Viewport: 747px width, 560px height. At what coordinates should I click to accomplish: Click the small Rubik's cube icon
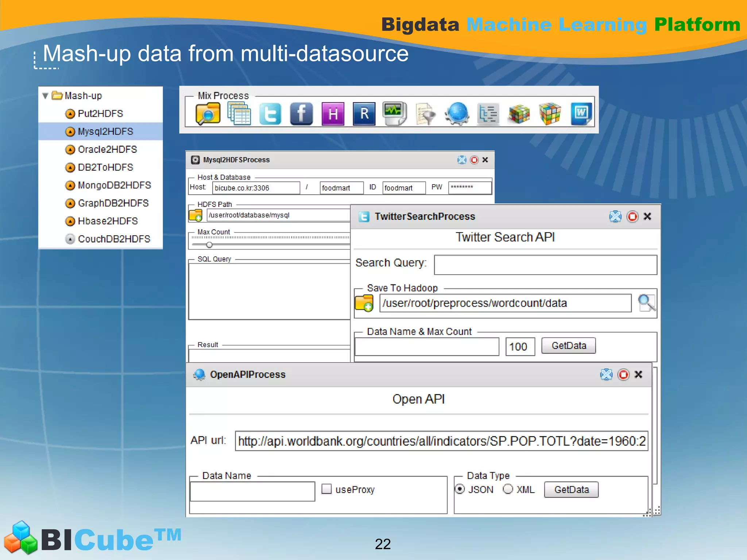[x=519, y=114]
